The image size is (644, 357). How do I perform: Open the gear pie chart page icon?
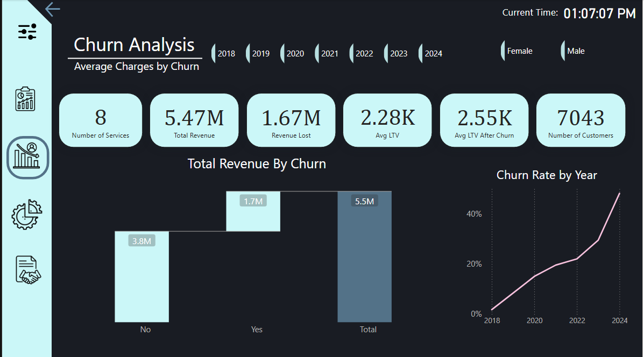(27, 214)
